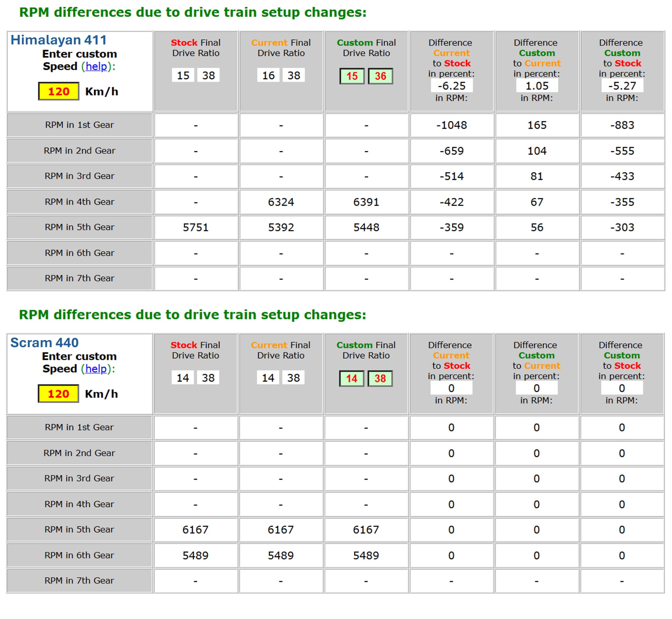Click Scram 440 Current ratio field showing 38
This screenshot has height=619, width=672.
click(294, 377)
